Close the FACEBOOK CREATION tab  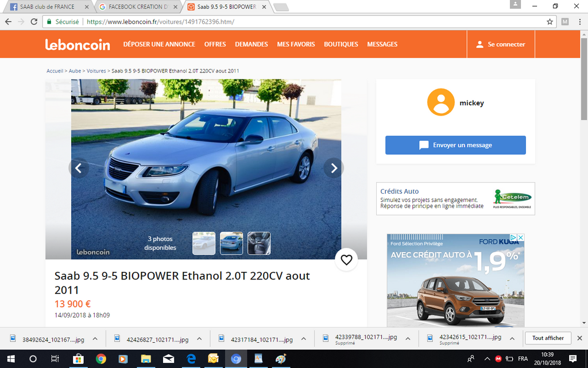(176, 7)
